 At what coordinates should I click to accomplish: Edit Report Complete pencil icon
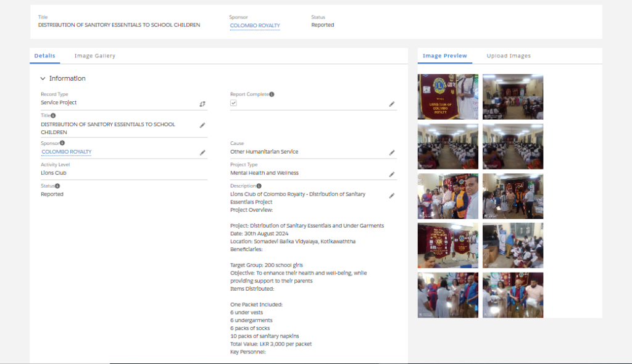pos(392,104)
